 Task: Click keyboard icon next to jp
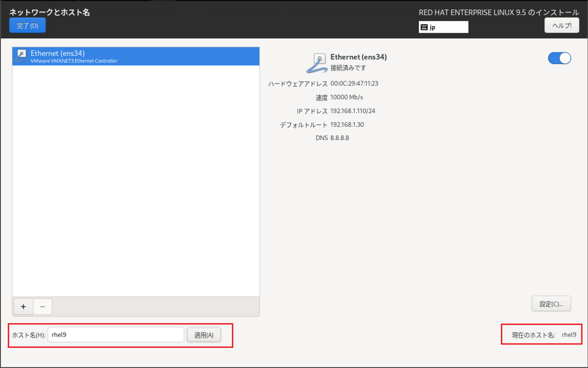(x=424, y=27)
